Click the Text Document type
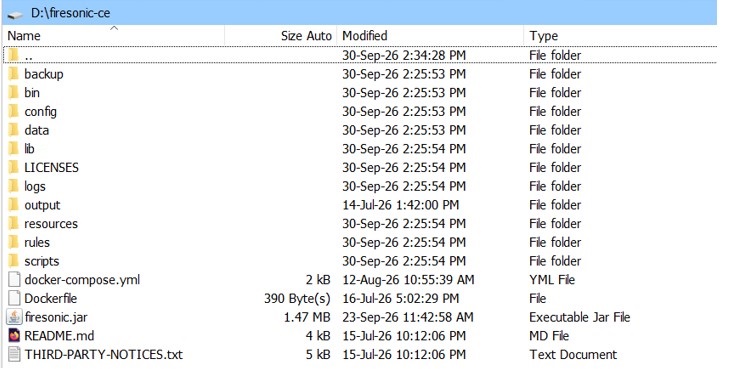This screenshot has width=750, height=369. point(573,354)
